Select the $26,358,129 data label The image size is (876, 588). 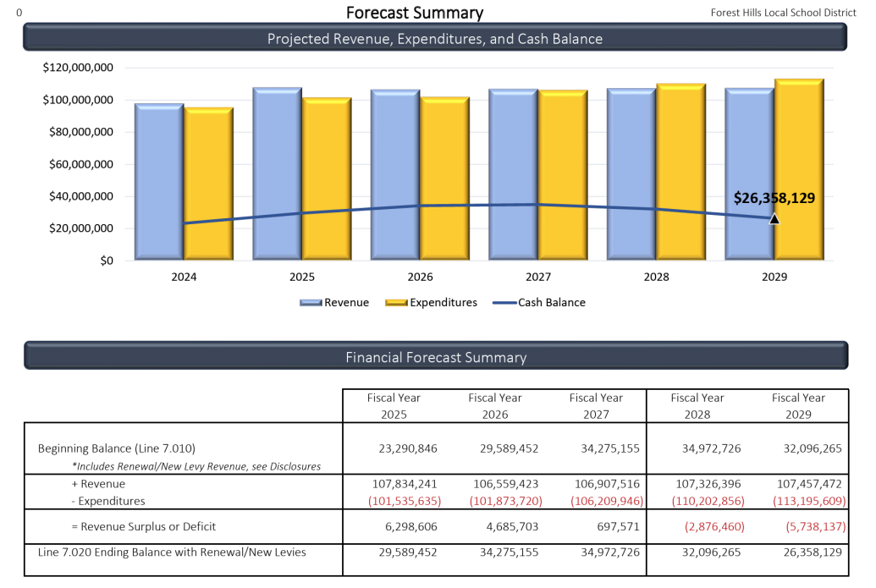click(x=774, y=197)
